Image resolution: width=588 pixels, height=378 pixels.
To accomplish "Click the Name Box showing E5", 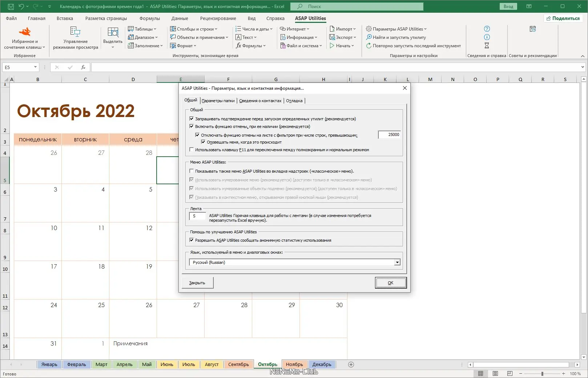I will 20,67.
